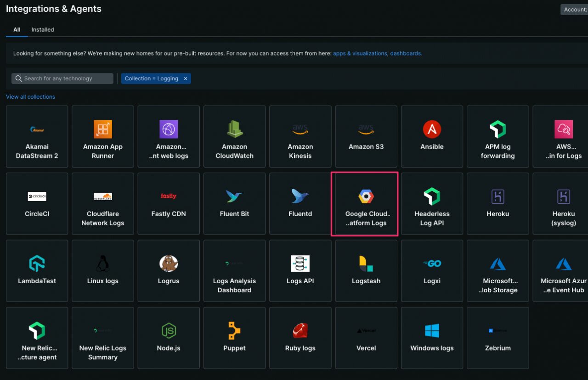Click the Azure logo above Event Hub
588x380 pixels.
pos(564,263)
